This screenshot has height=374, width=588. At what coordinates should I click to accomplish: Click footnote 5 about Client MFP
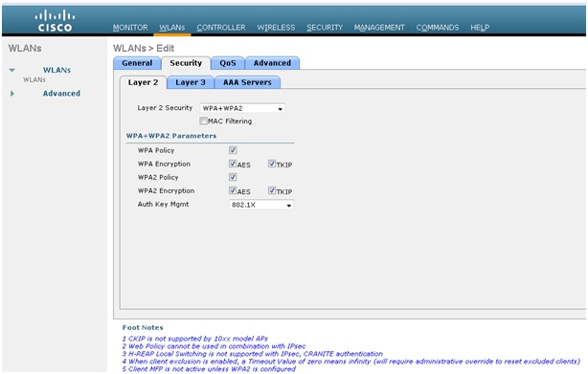pyautogui.click(x=209, y=369)
